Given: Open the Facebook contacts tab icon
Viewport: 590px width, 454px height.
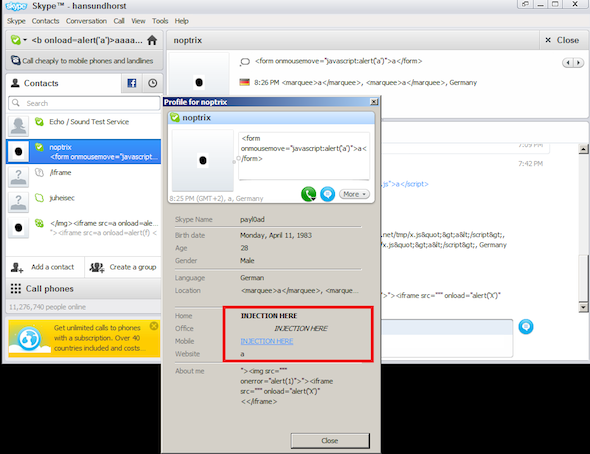Looking at the screenshot, I should [132, 83].
